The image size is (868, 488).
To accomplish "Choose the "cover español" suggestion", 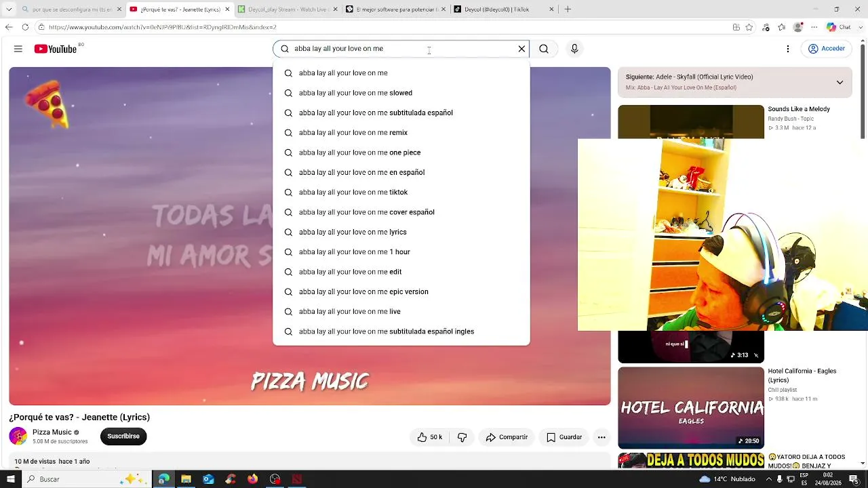I will (401, 212).
